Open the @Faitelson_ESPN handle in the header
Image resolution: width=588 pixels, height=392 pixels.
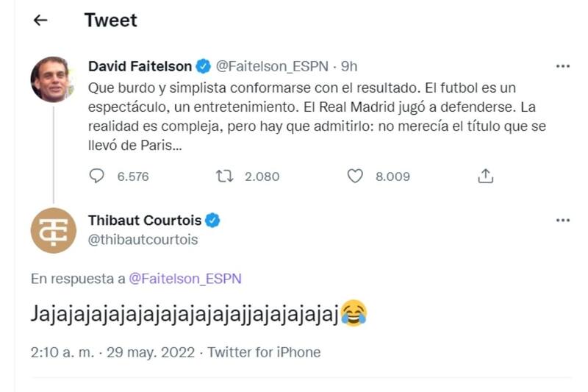coord(270,66)
